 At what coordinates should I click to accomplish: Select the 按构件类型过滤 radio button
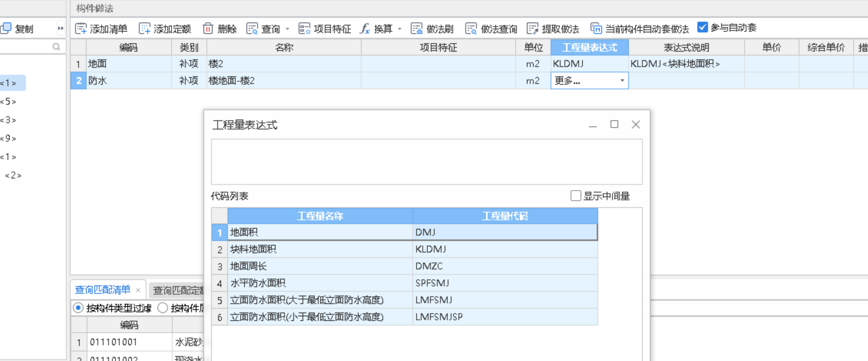point(78,307)
